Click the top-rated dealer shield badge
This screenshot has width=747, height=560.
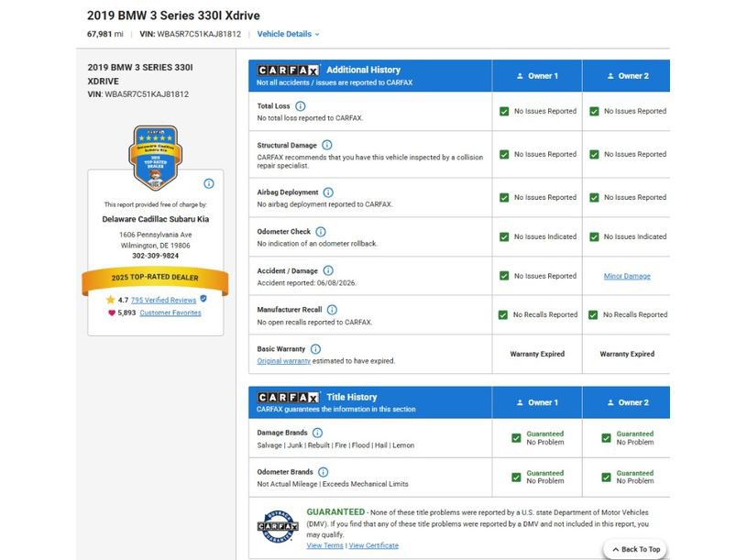pos(155,158)
